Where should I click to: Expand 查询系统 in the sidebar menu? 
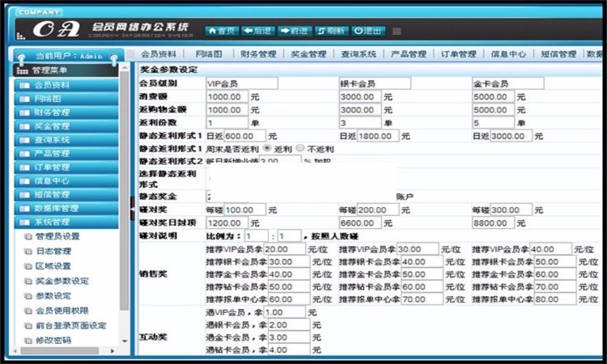pos(66,140)
